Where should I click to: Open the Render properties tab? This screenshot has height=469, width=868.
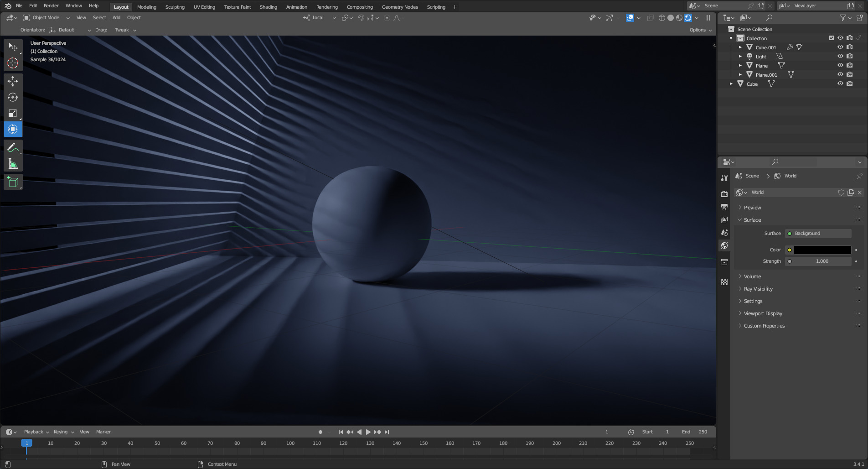coord(724,194)
